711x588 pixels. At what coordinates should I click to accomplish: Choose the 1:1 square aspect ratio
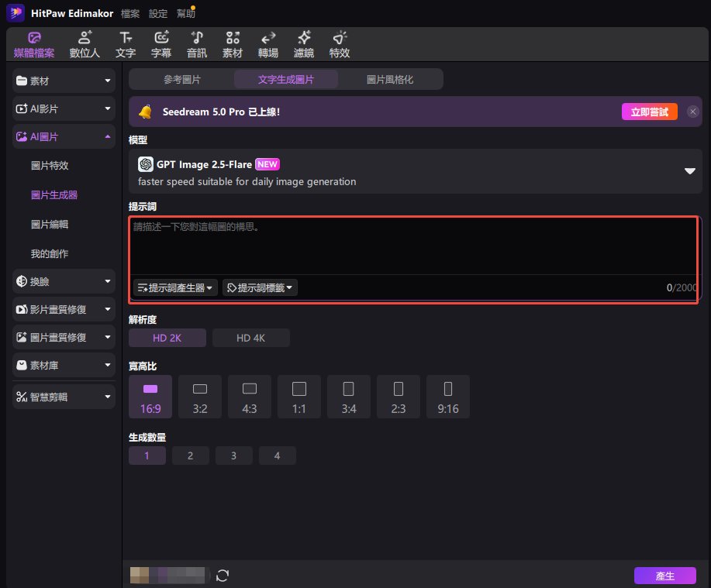click(299, 397)
